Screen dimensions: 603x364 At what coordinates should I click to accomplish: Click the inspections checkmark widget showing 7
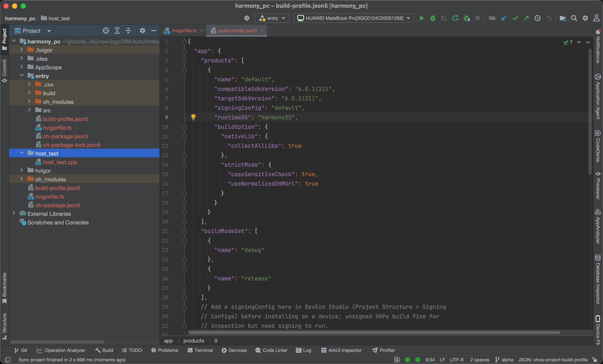[x=568, y=42]
